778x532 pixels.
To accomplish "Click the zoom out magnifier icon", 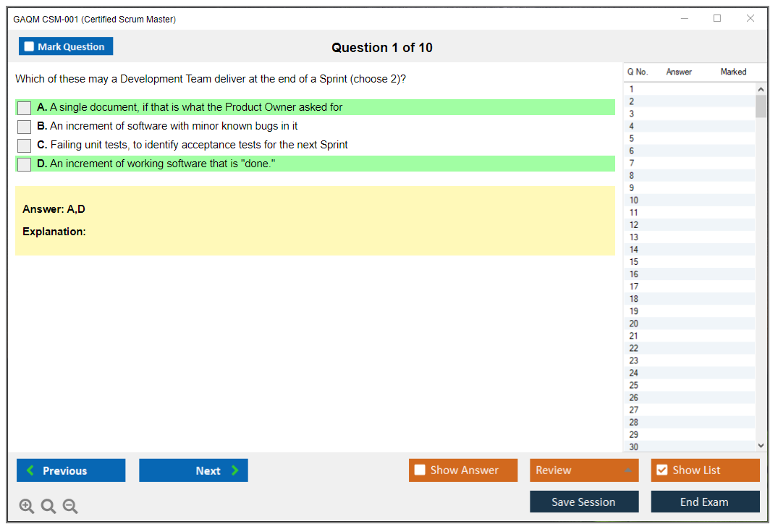I will [x=70, y=507].
